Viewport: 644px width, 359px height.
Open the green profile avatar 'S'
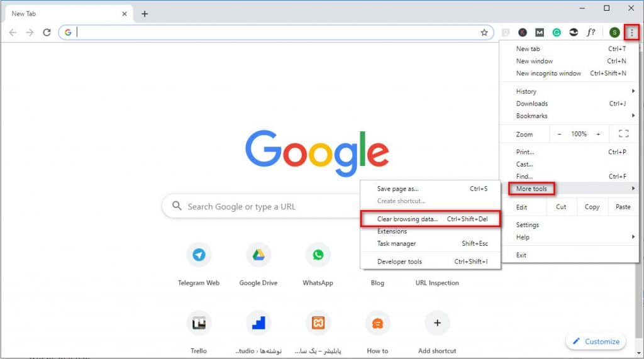point(614,33)
